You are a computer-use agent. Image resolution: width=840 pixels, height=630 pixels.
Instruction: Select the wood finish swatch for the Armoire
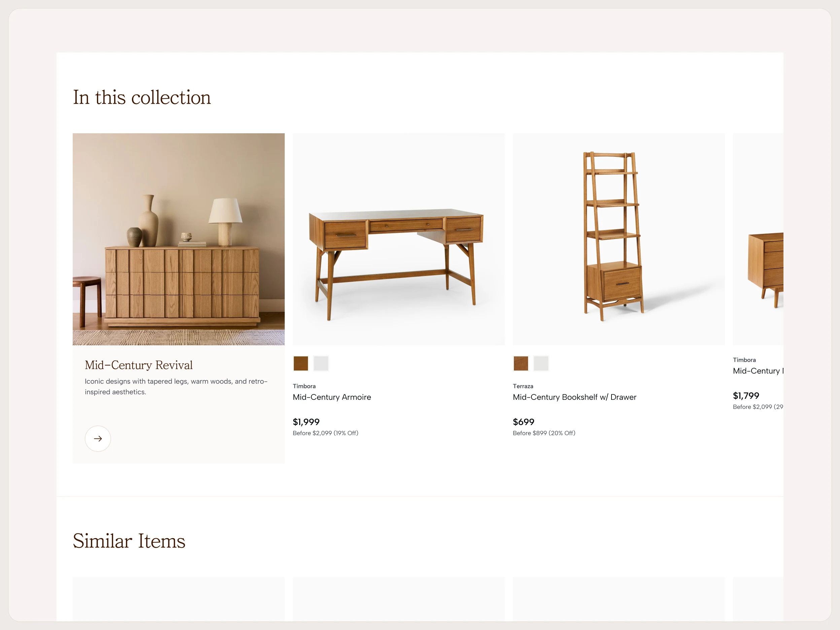click(x=301, y=363)
